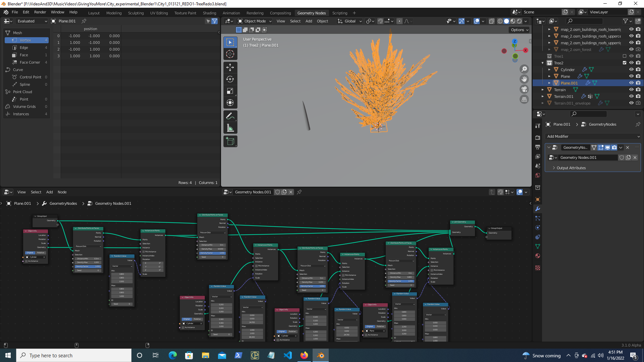This screenshot has width=644, height=362.
Task: Open the Render menu
Action: tap(40, 12)
